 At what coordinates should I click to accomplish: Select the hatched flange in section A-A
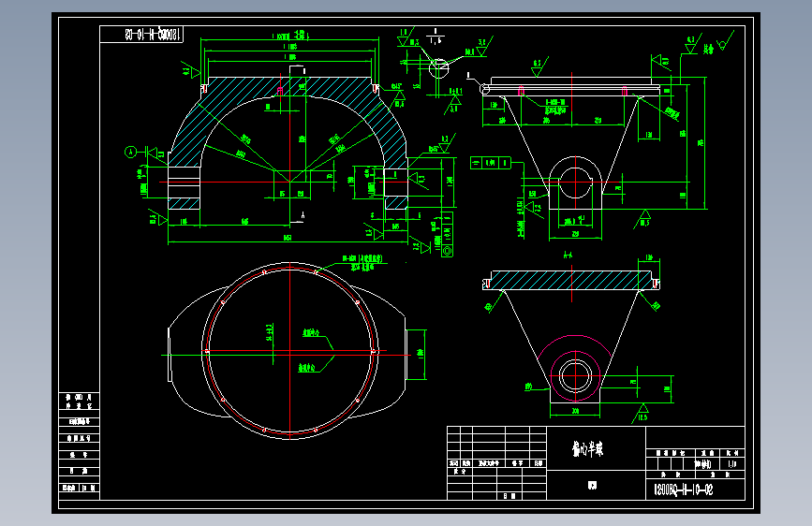tap(571, 281)
